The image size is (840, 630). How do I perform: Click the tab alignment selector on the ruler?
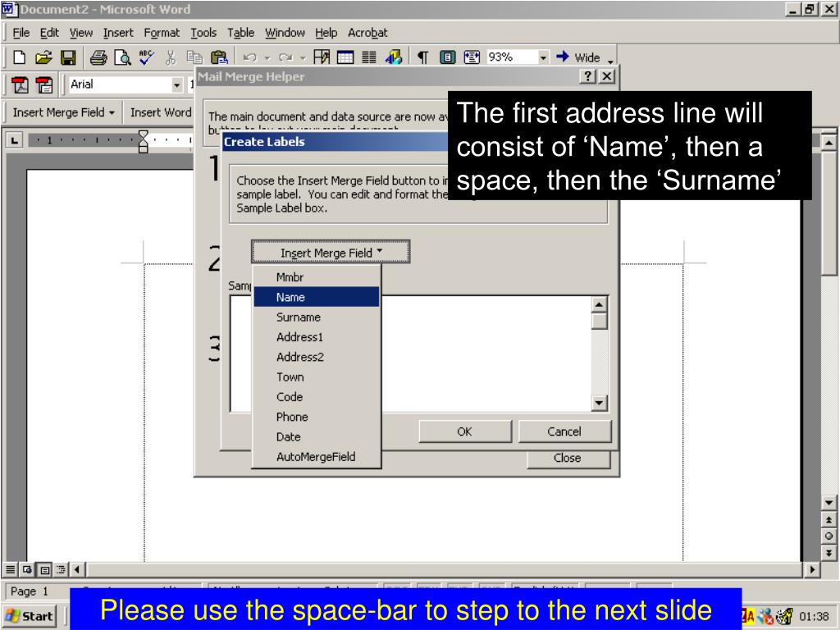click(14, 140)
